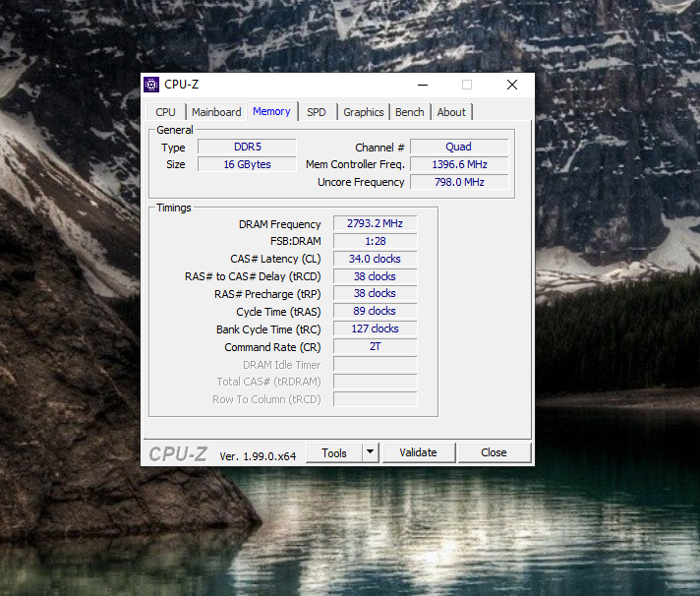This screenshot has height=596, width=700.
Task: Click the DRAM Frequency label
Action: [x=280, y=224]
